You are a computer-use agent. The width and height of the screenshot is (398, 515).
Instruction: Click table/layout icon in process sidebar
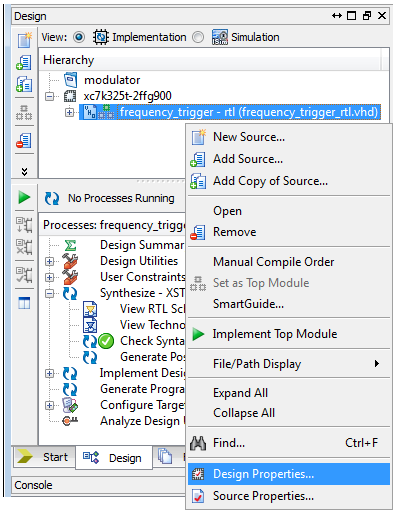pos(24,303)
